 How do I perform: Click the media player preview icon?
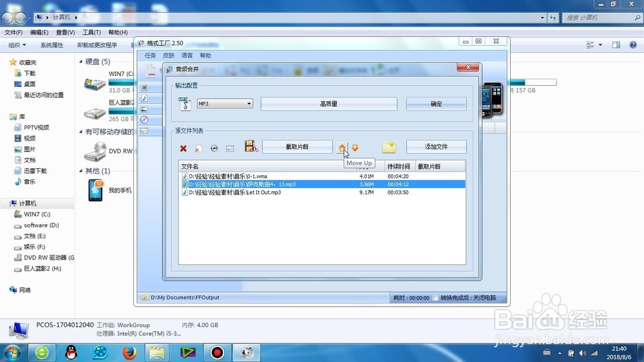click(x=214, y=148)
